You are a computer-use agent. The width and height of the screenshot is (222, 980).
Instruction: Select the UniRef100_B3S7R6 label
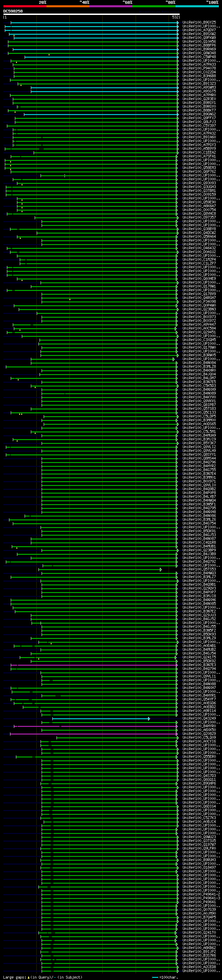click(199, 955)
